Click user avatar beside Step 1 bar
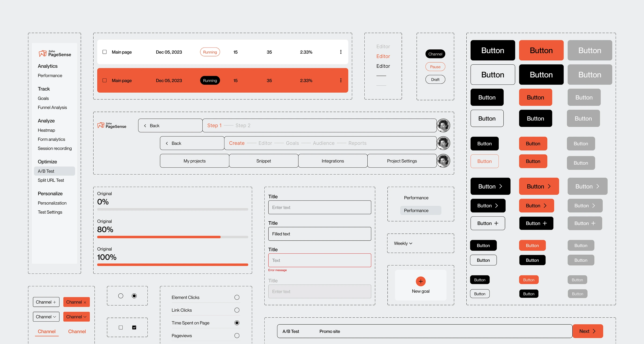The width and height of the screenshot is (644, 344). click(x=443, y=125)
